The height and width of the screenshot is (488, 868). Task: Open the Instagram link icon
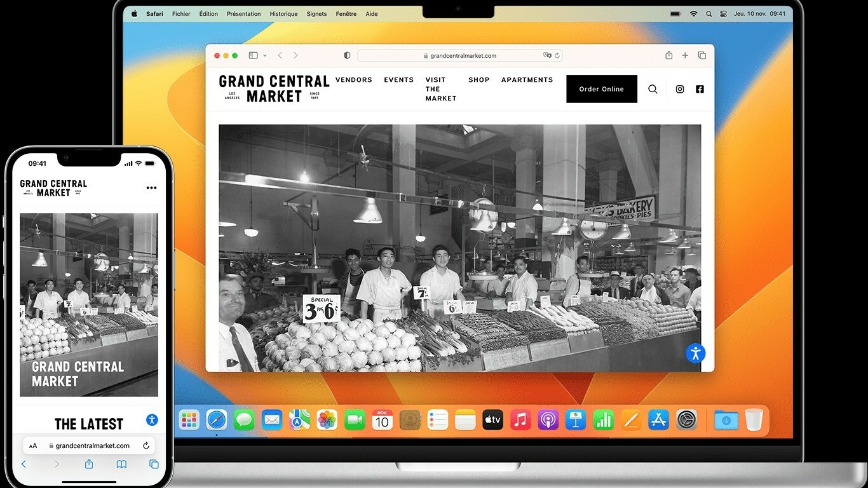pyautogui.click(x=680, y=89)
